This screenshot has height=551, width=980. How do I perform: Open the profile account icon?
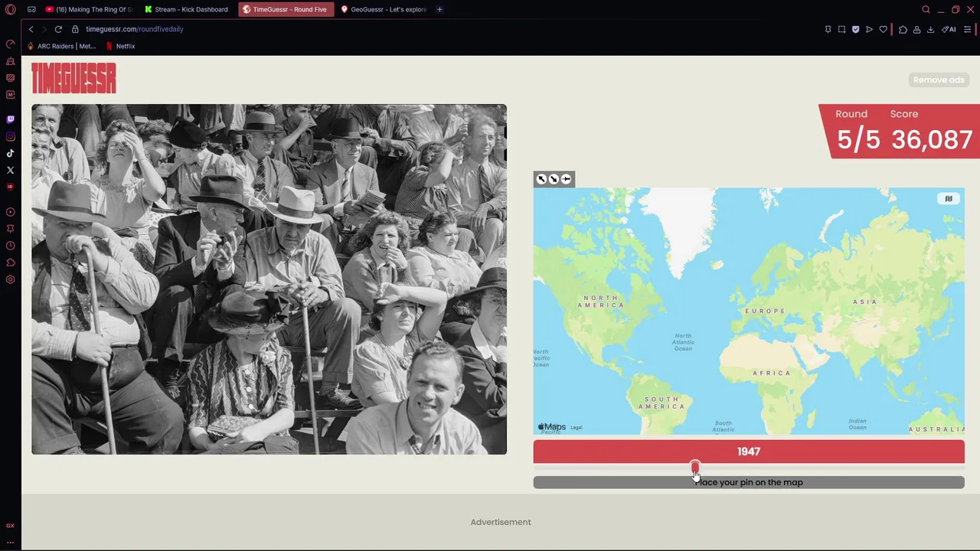(916, 29)
